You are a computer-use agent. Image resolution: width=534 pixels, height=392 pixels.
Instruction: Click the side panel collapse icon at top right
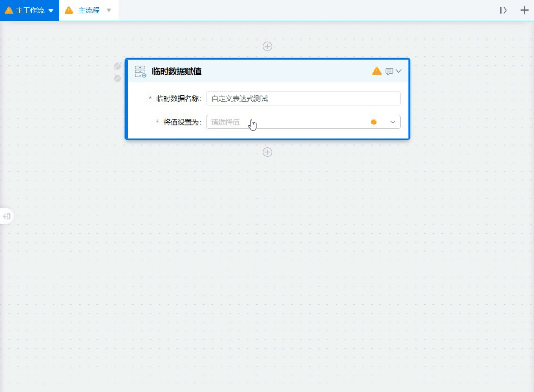point(503,10)
